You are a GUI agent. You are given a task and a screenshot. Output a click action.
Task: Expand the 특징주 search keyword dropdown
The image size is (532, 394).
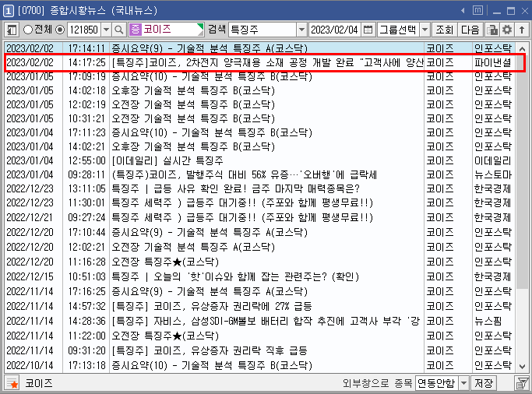[x=301, y=30]
